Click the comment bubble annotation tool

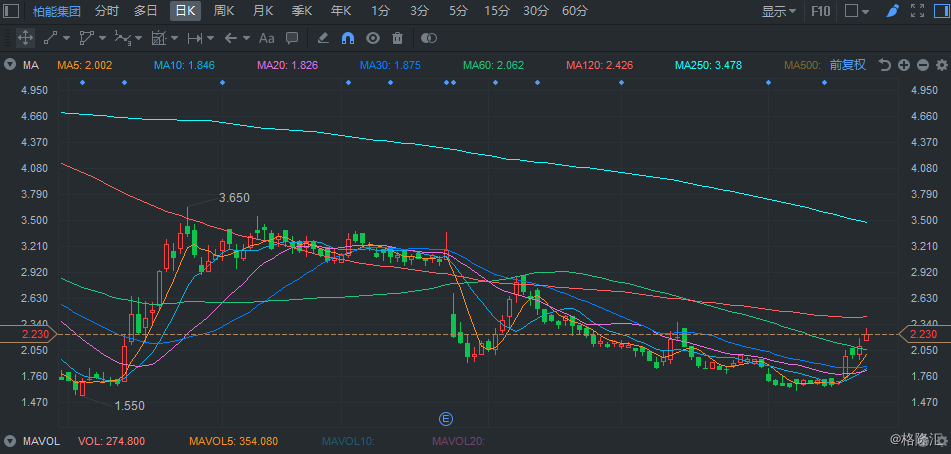click(292, 38)
